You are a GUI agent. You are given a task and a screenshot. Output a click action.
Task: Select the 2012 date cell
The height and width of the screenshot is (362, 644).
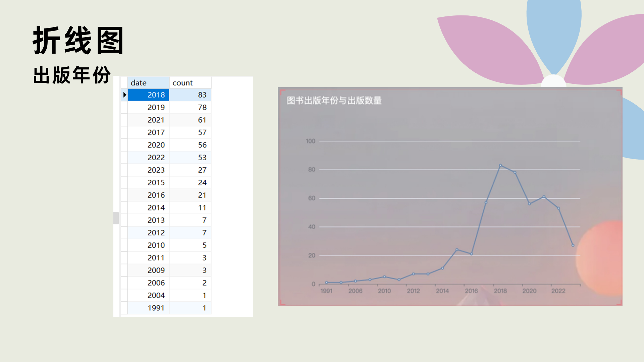[x=148, y=233]
